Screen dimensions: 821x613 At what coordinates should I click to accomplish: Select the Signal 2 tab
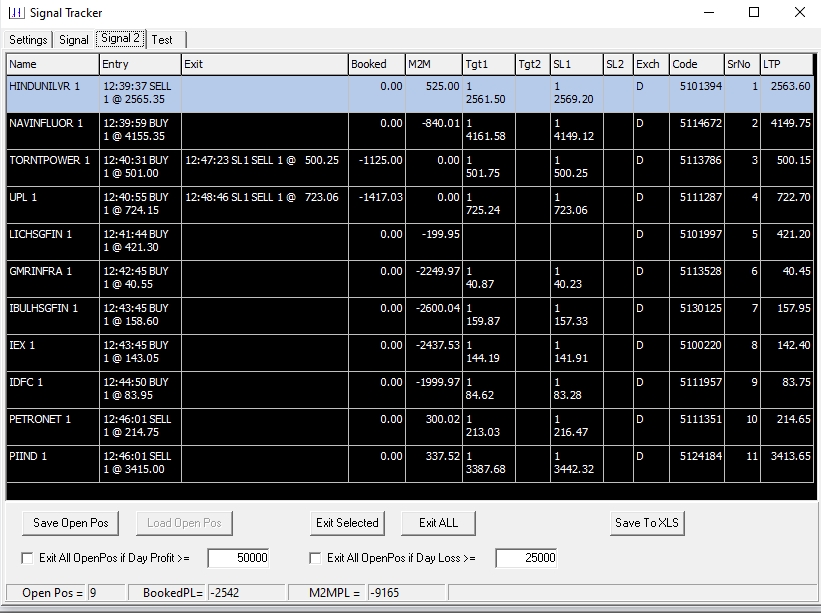(x=120, y=39)
